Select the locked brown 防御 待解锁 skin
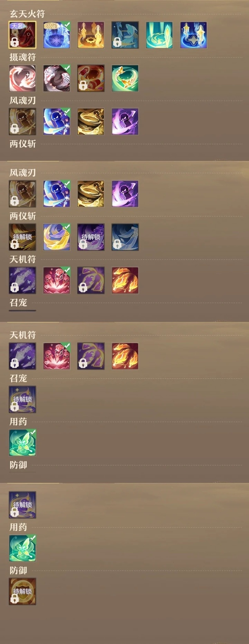The width and height of the screenshot is (249, 644). (22, 591)
